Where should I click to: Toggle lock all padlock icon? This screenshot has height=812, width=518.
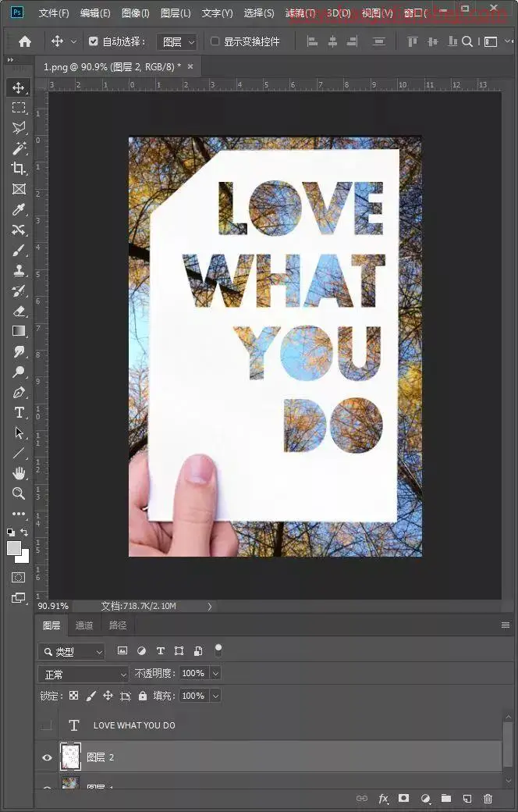pyautogui.click(x=143, y=696)
